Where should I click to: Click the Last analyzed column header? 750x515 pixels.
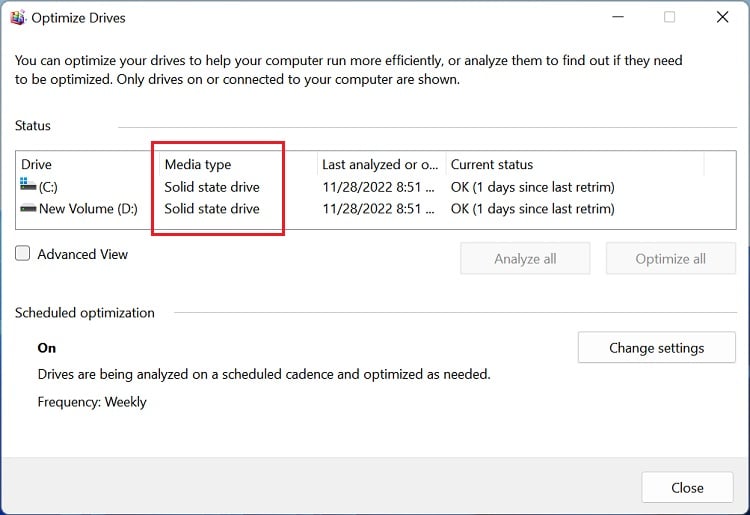[x=380, y=164]
